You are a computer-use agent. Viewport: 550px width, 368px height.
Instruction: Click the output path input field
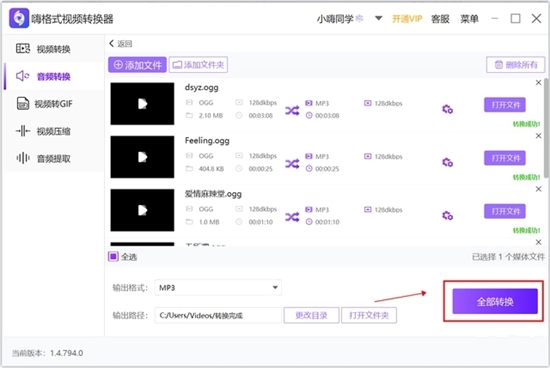click(x=218, y=315)
